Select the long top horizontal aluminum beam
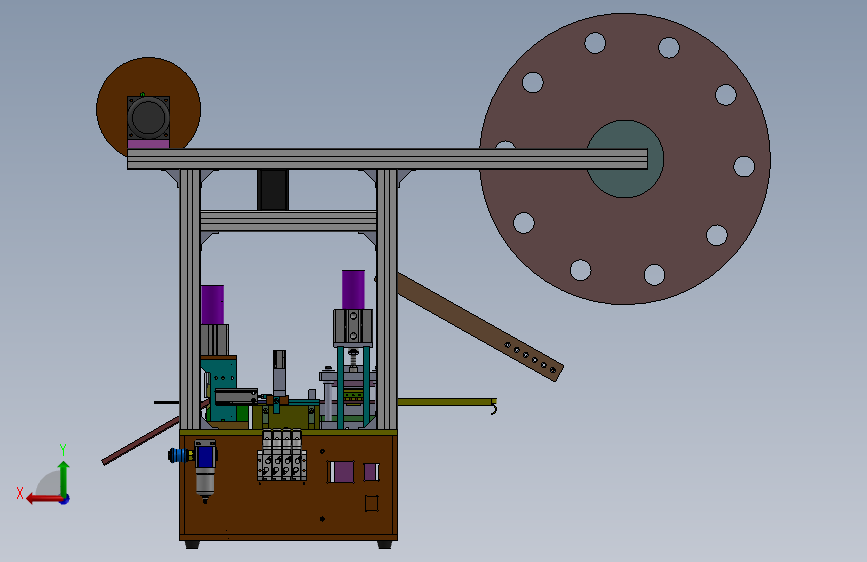This screenshot has height=562, width=867. click(387, 159)
